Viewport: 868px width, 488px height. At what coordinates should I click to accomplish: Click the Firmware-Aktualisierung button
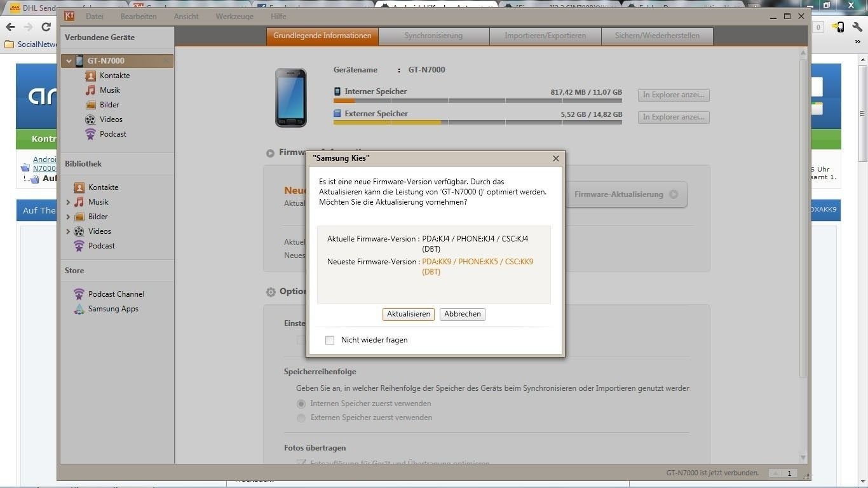click(626, 194)
